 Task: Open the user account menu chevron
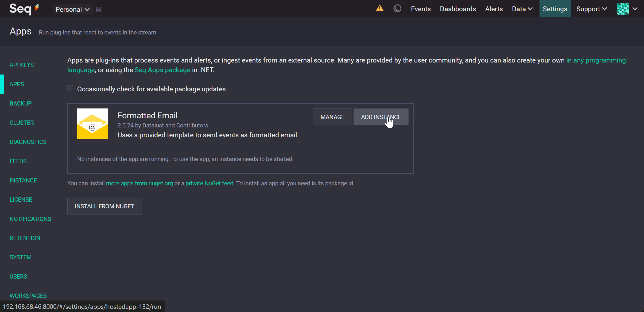click(635, 9)
